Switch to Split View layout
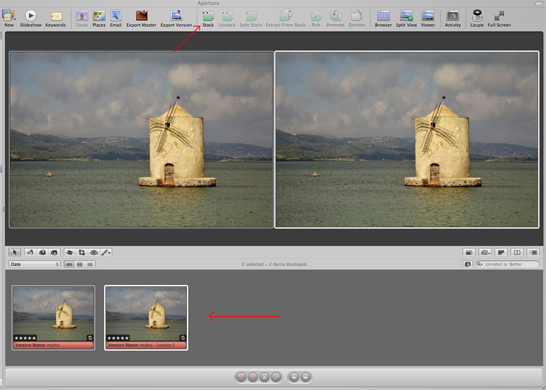The image size is (546, 390). point(406,18)
